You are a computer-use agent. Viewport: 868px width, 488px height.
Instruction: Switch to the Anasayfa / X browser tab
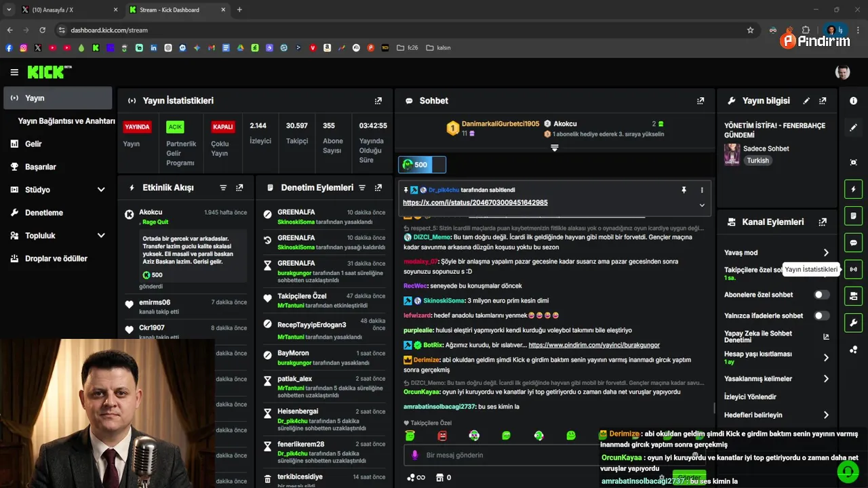[x=68, y=9]
